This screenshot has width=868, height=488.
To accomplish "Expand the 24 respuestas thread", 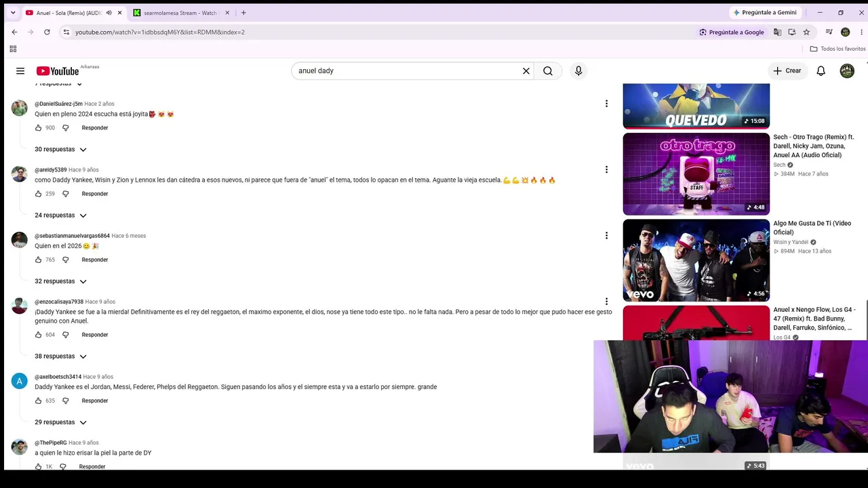I will [61, 215].
